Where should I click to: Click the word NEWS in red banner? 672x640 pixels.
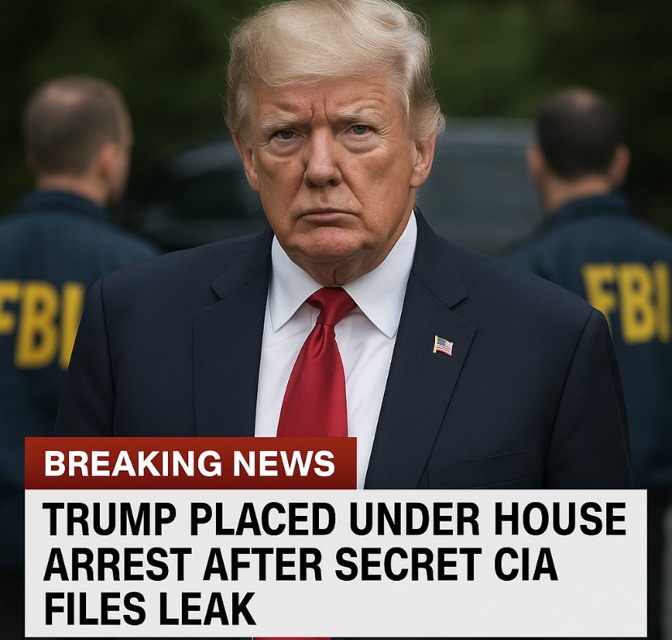coord(284,463)
